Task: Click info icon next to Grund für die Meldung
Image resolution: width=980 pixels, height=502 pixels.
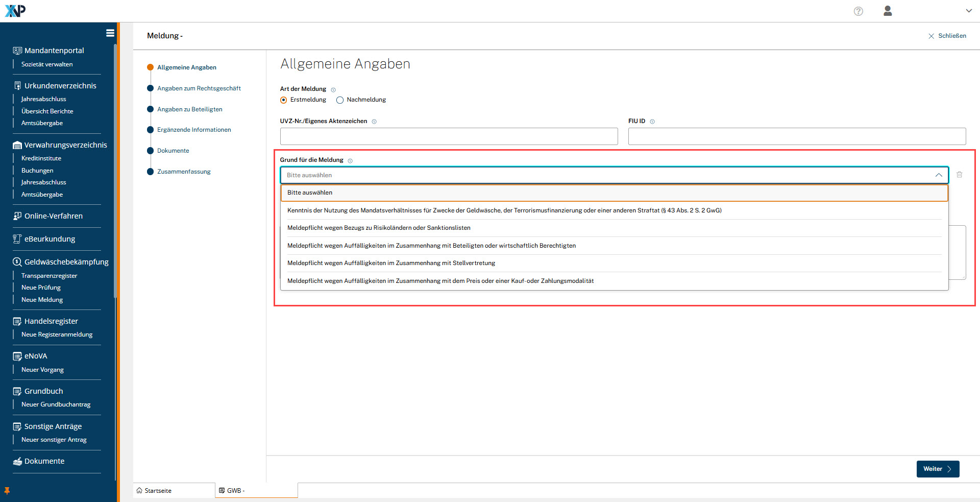Action: pos(350,161)
